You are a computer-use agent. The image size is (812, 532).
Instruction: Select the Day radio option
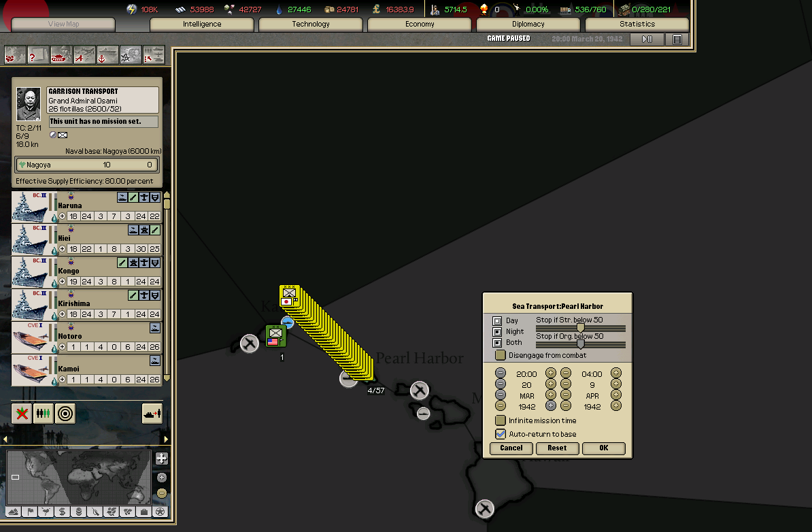click(x=497, y=320)
